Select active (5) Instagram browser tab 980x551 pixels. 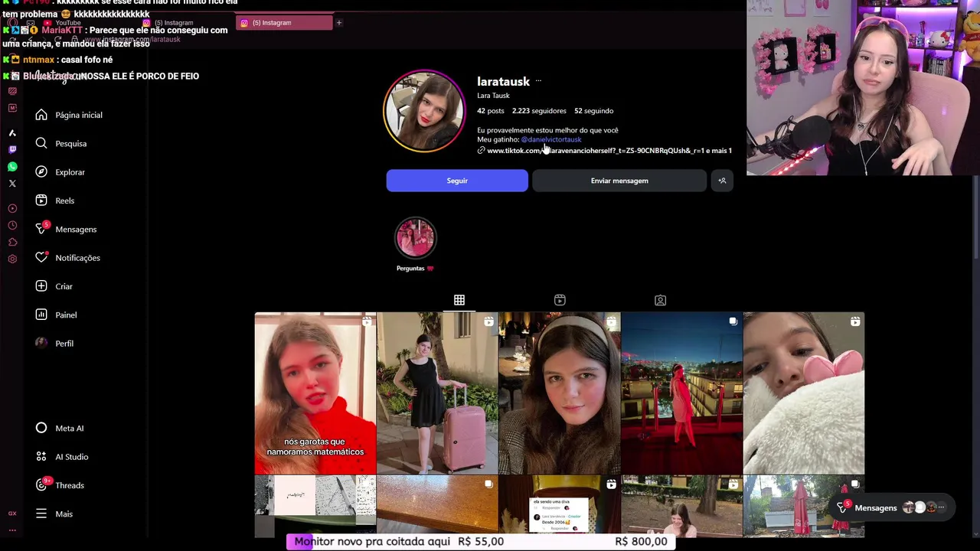tap(285, 23)
